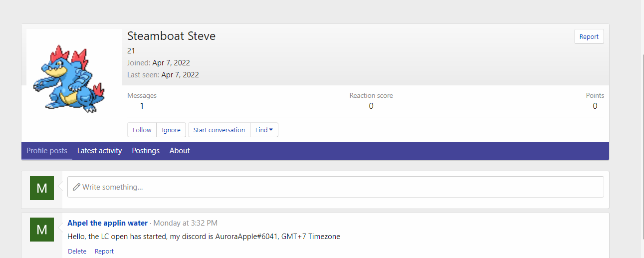The height and width of the screenshot is (258, 644).
Task: Click the pencil icon in the Write something field
Action: [x=76, y=187]
